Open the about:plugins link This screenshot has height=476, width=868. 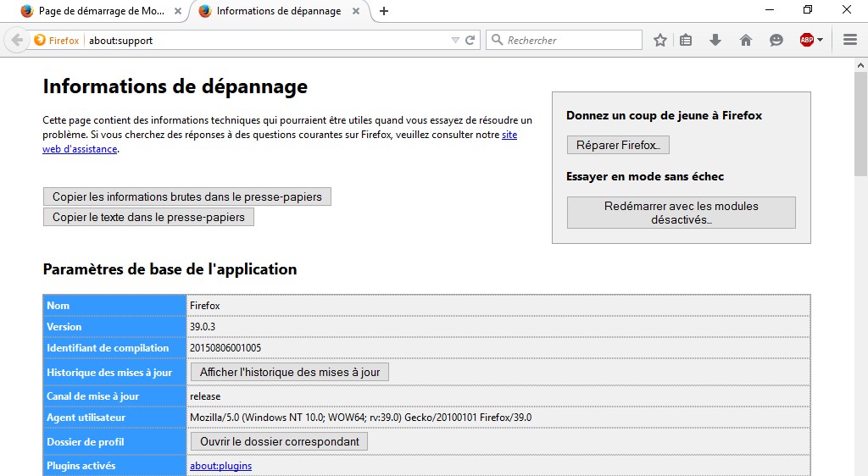pyautogui.click(x=220, y=466)
